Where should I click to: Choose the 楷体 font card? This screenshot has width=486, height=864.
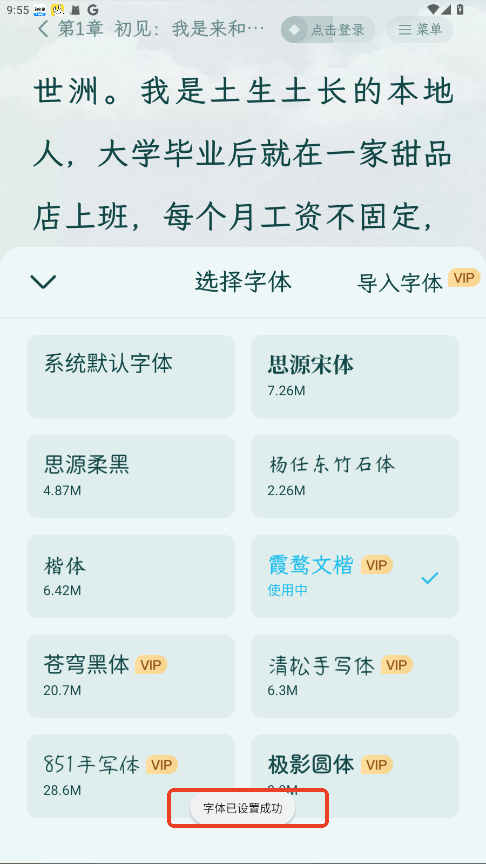coord(131,576)
